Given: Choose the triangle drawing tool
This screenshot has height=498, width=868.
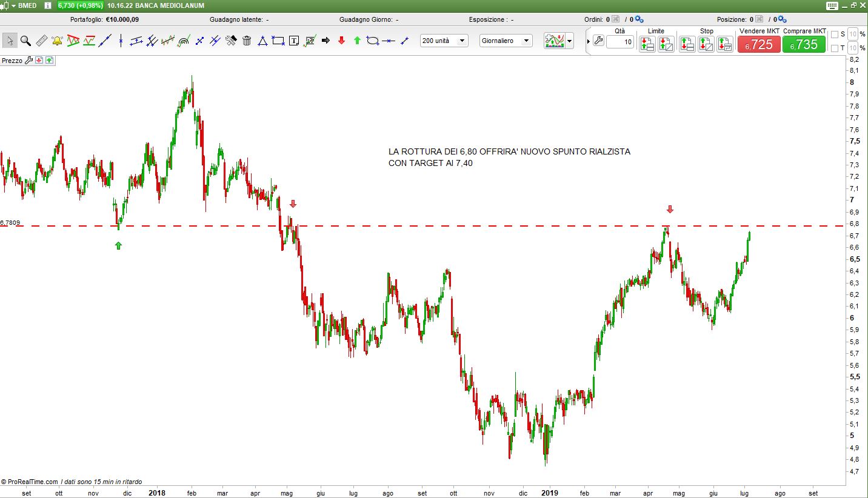Looking at the screenshot, I should pos(262,41).
